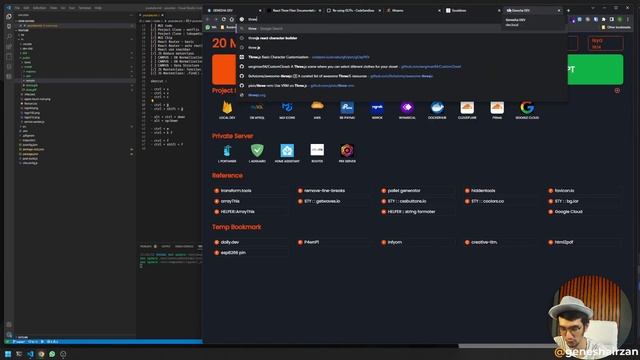Open the Portainer private server icon
640x360 pixels.
click(x=227, y=151)
